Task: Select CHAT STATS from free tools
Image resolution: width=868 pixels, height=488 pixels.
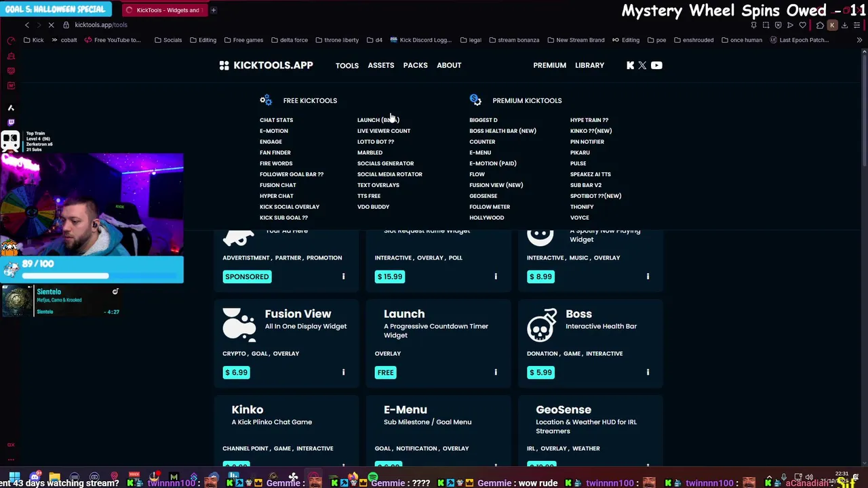Action: 276,120
